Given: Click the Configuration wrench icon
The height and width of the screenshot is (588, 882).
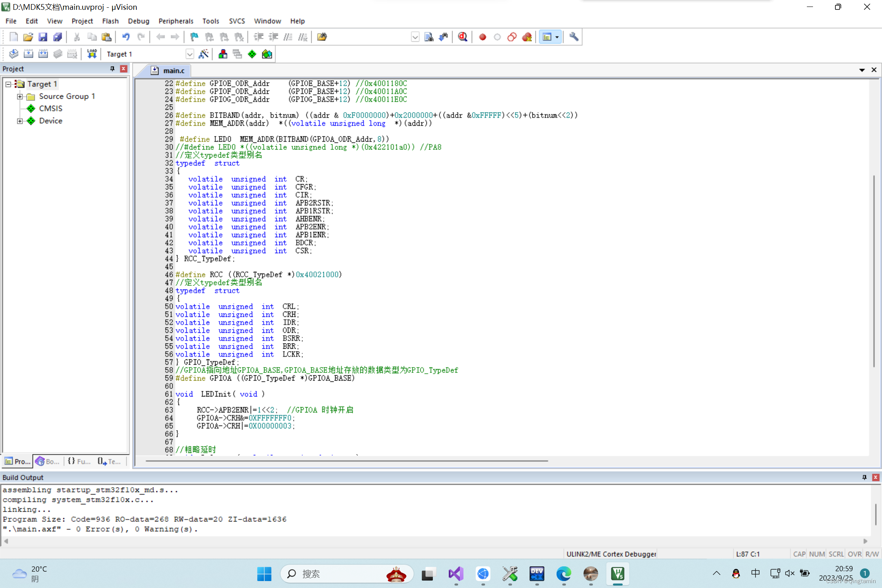Looking at the screenshot, I should (x=574, y=37).
